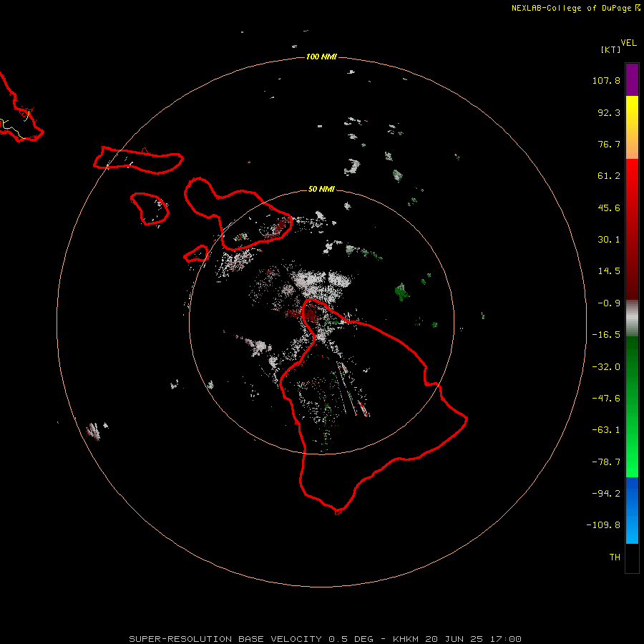Viewport: 644px width, 644px height.
Task: Click the 30.1 legend value
Action: point(609,240)
